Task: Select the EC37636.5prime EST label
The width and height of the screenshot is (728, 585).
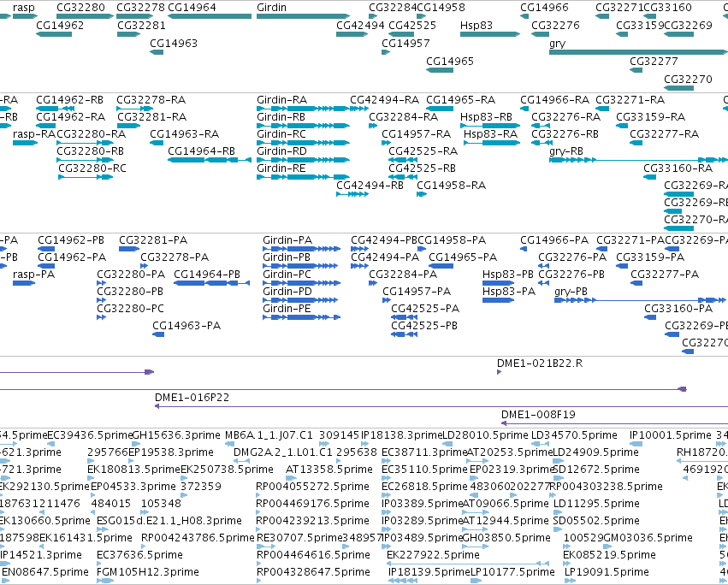Action: [x=139, y=555]
